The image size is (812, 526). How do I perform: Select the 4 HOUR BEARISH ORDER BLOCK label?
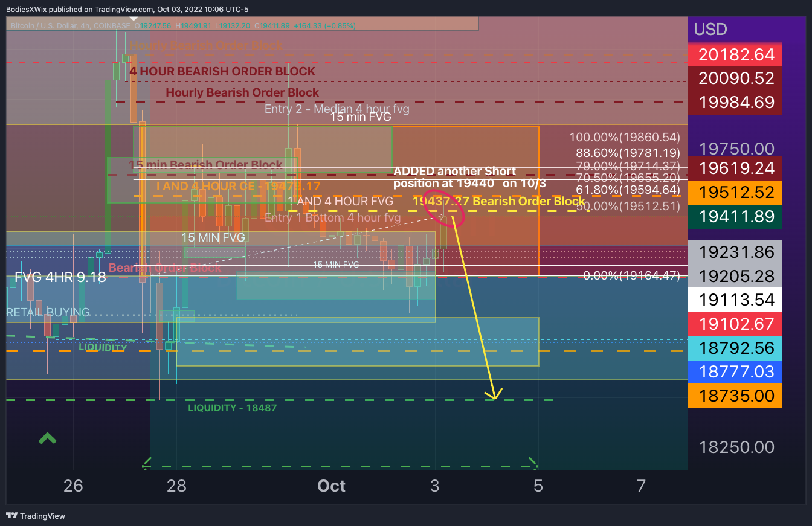[222, 71]
